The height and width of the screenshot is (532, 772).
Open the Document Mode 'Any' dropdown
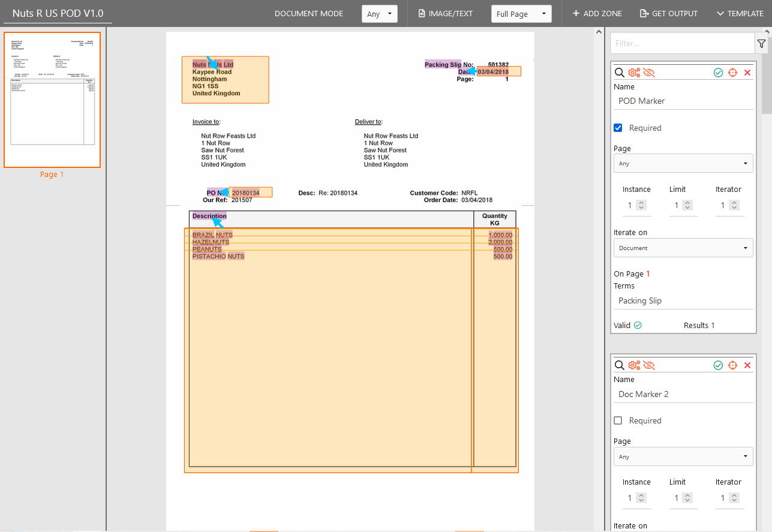[380, 14]
